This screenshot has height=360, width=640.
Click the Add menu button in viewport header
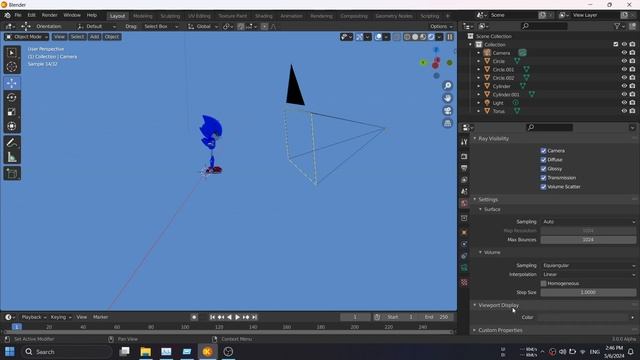tap(94, 37)
